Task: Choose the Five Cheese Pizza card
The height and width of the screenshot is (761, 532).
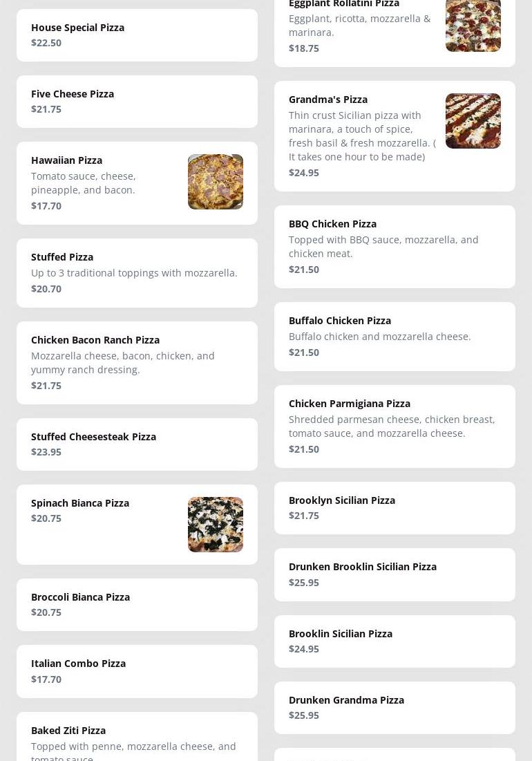Action: point(137,102)
